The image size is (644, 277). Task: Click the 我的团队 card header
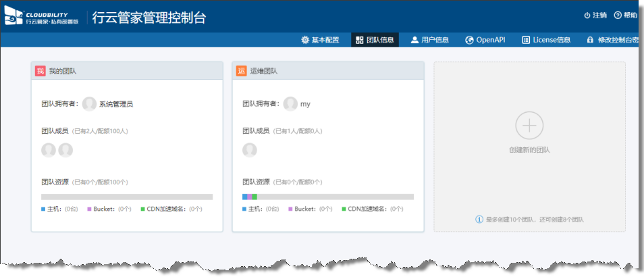[127, 71]
